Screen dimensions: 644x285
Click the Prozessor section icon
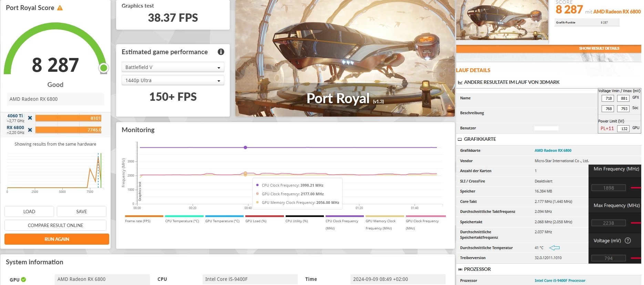460,269
